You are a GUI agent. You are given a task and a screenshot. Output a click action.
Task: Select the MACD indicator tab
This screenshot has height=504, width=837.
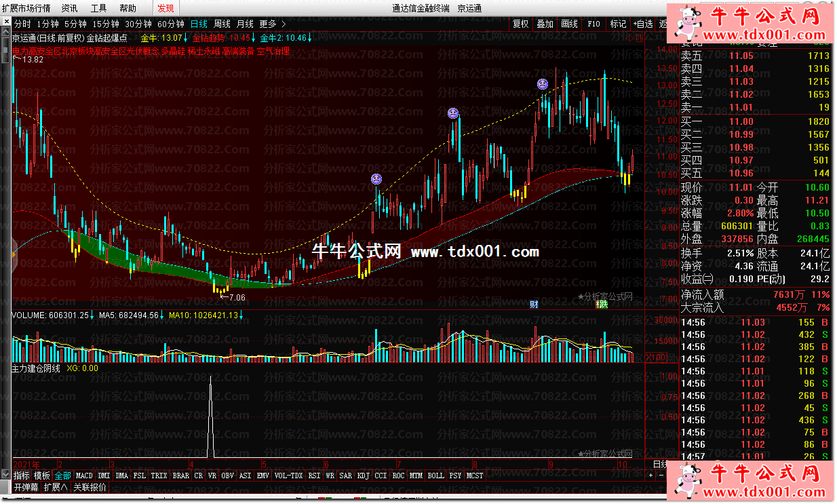tap(84, 476)
